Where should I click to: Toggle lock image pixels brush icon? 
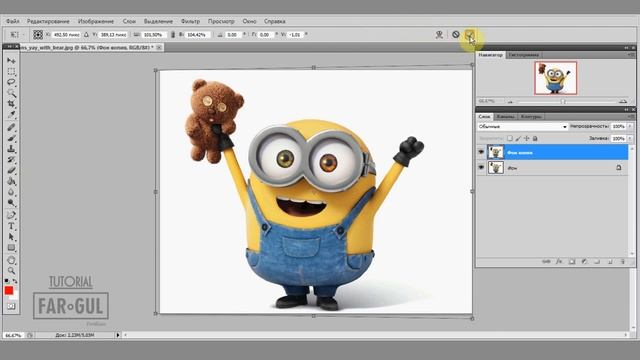point(518,138)
